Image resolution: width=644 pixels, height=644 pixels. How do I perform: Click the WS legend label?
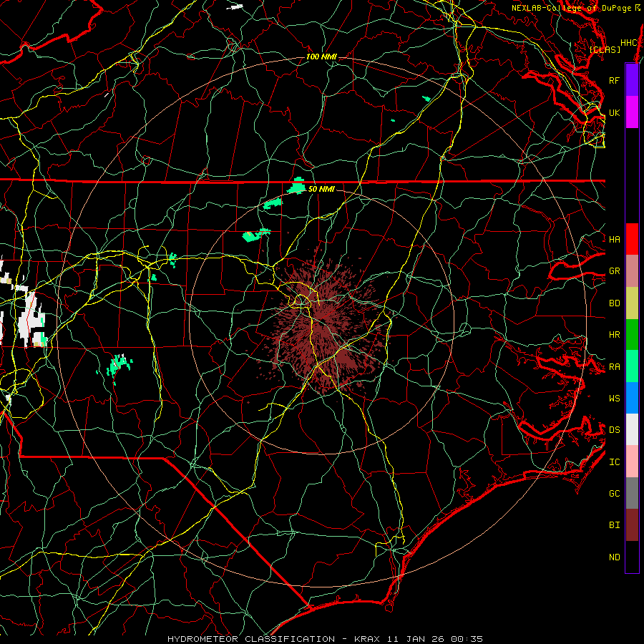pyautogui.click(x=615, y=399)
